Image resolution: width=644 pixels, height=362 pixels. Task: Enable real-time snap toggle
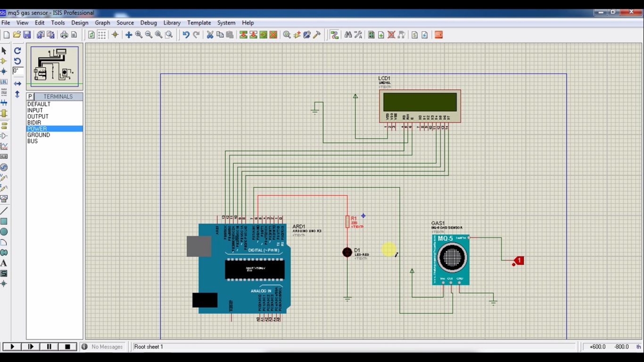pos(115,34)
